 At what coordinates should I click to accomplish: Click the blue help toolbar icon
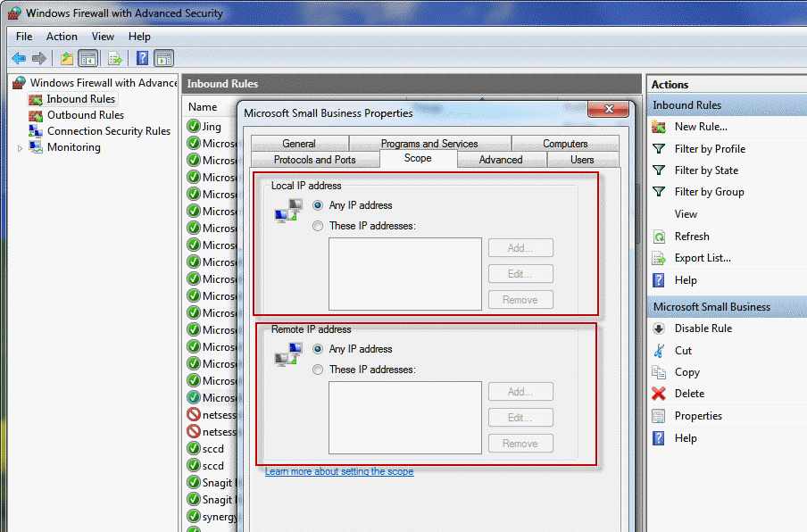pos(143,58)
